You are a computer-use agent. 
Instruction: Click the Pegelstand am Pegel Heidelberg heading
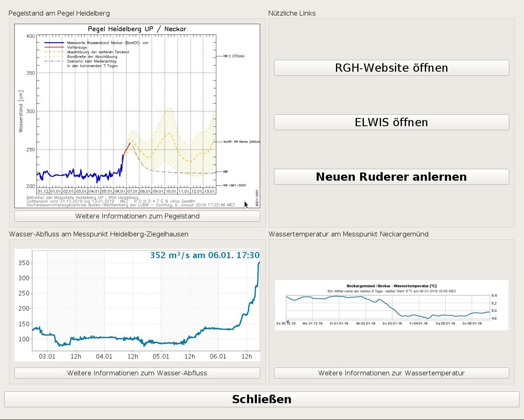click(x=59, y=13)
